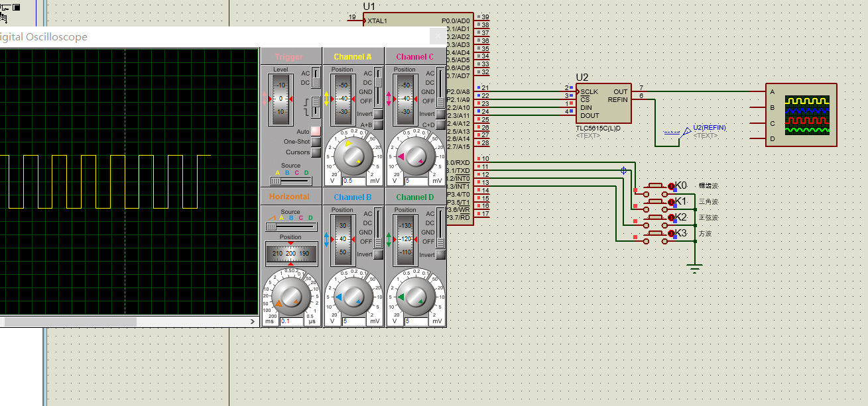868x406 pixels.
Task: Click Channel B volts value field
Action: pos(354,321)
